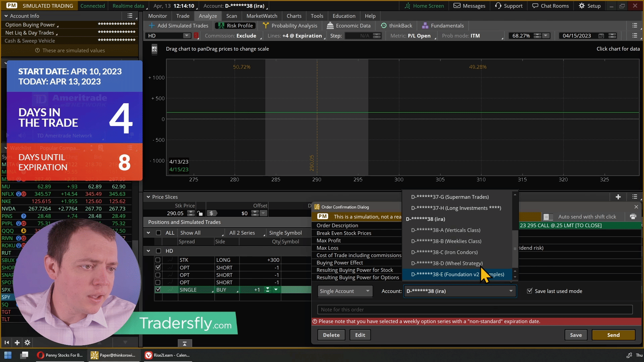Screen dimensions: 644x362
Task: Open the Probability Analysis tab
Action: 290,25
